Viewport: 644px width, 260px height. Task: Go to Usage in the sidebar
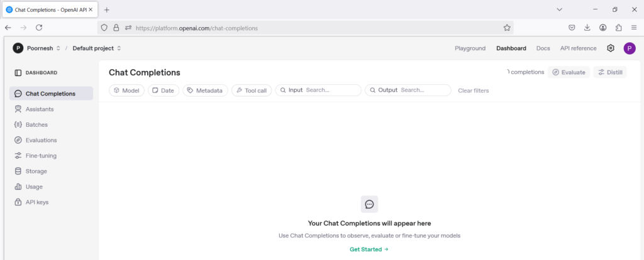[52, 187]
